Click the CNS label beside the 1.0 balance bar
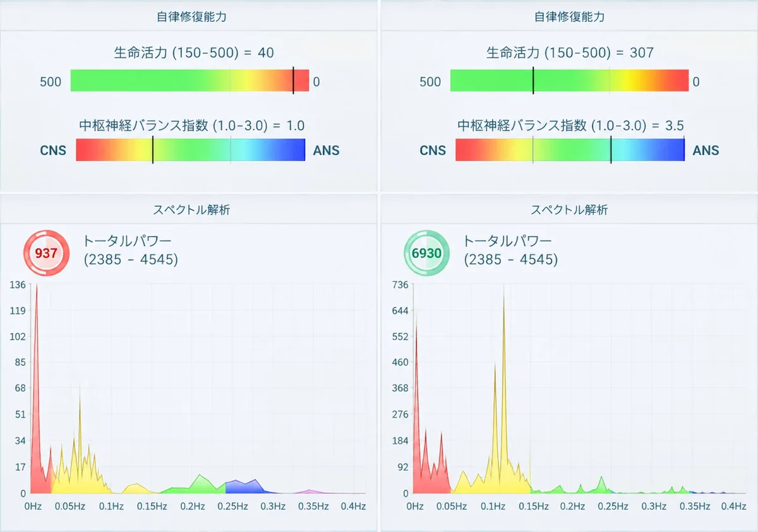The width and height of the screenshot is (758, 532). (53, 151)
